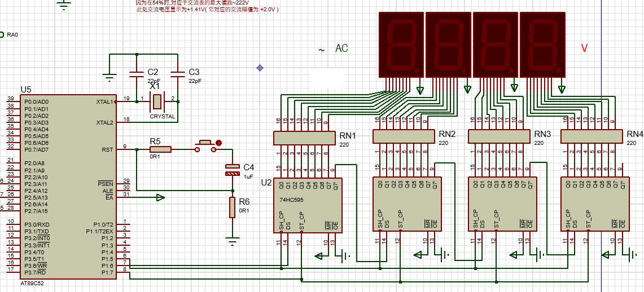Pick the RN4 resistor network

592,137
